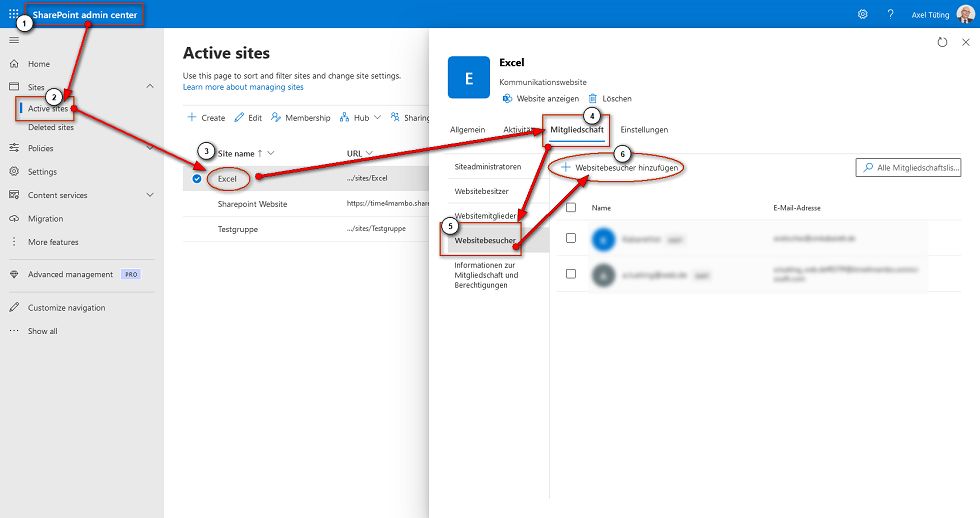Check the second member row checkbox

click(571, 274)
